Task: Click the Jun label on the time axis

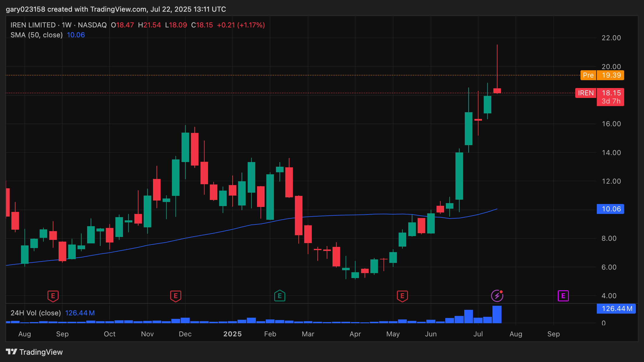Action: pyautogui.click(x=431, y=334)
